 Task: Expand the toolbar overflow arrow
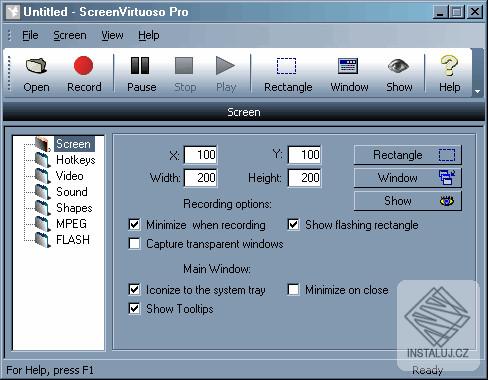[477, 91]
